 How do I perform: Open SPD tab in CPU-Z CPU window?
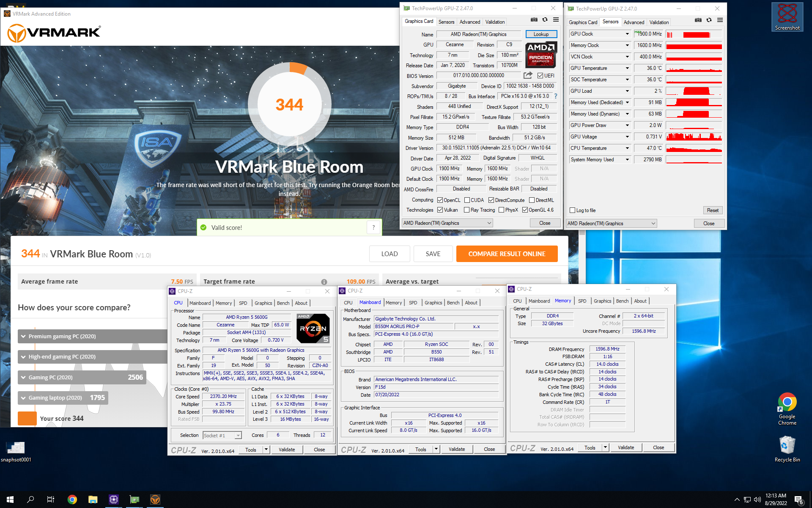point(243,303)
